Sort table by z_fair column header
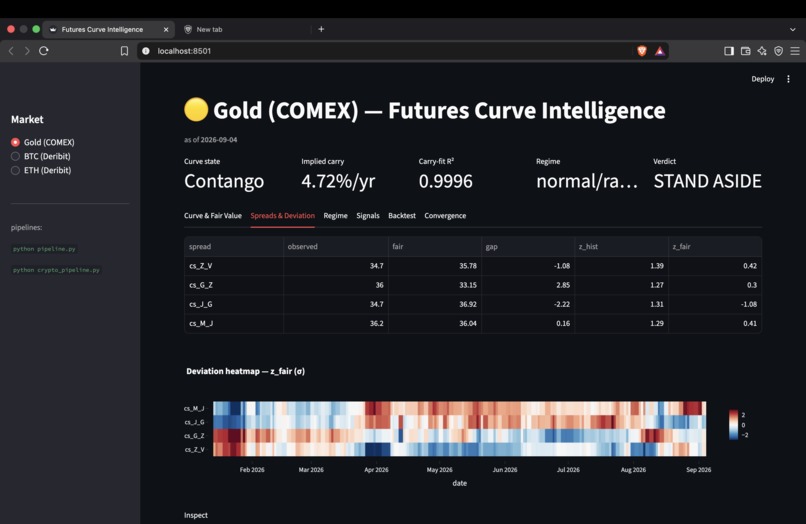The width and height of the screenshot is (806, 524). tap(715, 247)
